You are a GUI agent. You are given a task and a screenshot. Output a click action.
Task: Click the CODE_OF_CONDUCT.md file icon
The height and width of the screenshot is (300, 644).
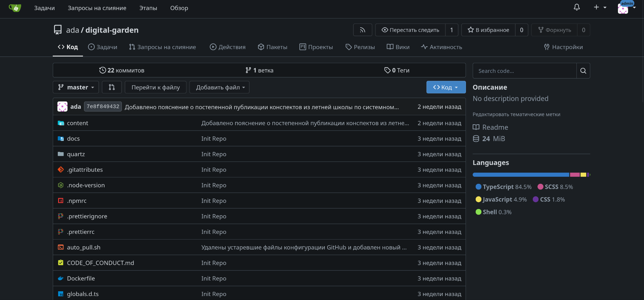point(61,263)
